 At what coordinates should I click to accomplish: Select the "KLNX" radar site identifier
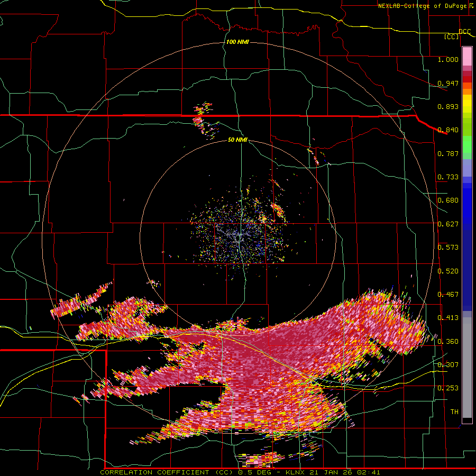click(296, 472)
